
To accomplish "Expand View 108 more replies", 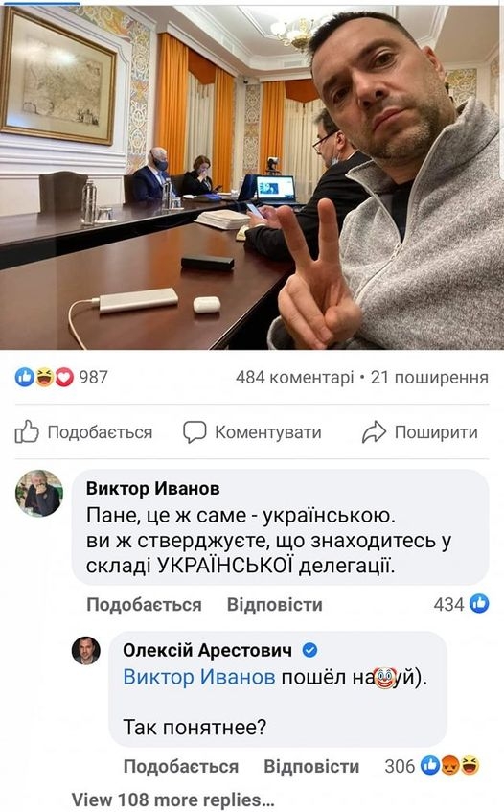I will click(172, 800).
